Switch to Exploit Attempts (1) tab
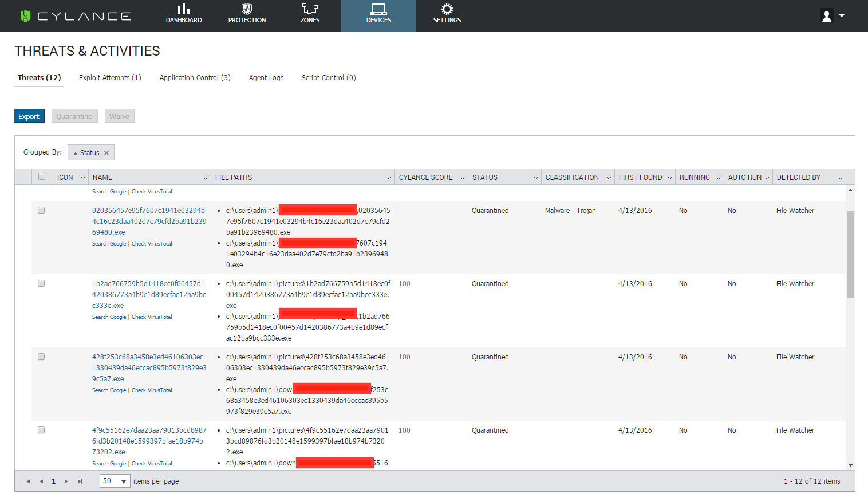 [110, 78]
